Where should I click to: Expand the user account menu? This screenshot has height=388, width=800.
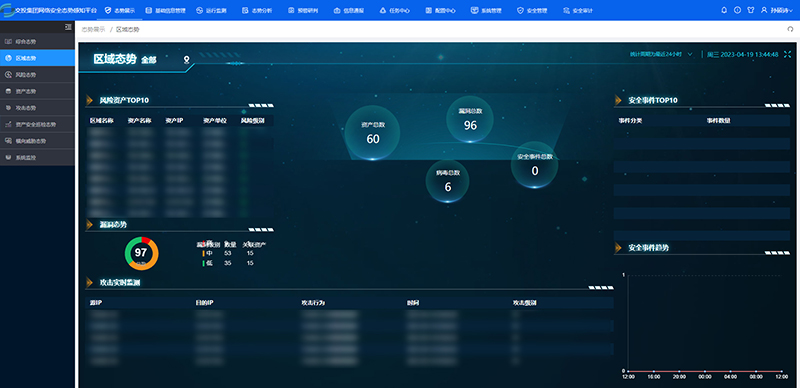tap(777, 10)
